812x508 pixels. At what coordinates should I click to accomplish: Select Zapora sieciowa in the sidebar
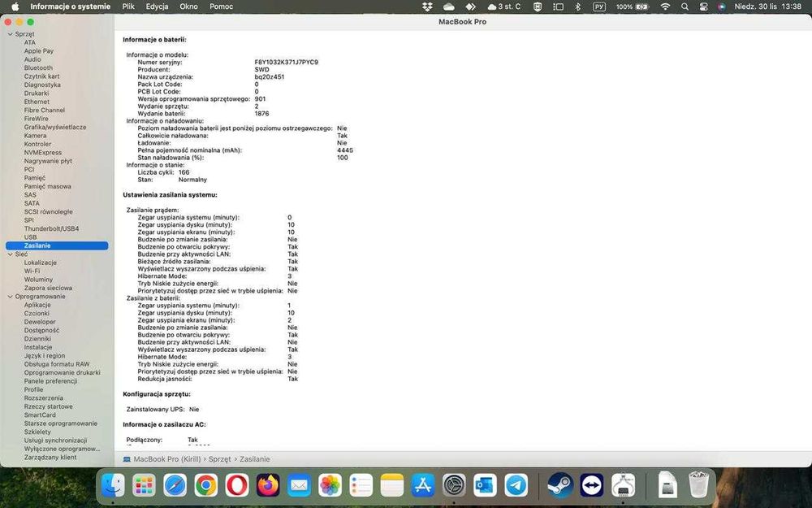48,288
